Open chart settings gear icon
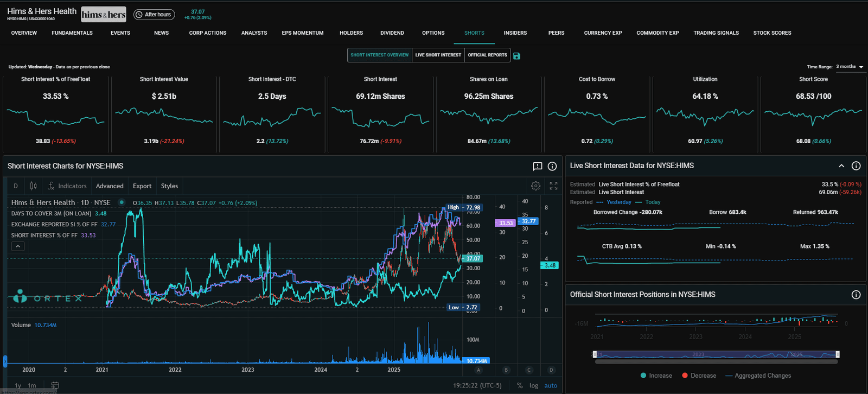868x394 pixels. click(535, 186)
